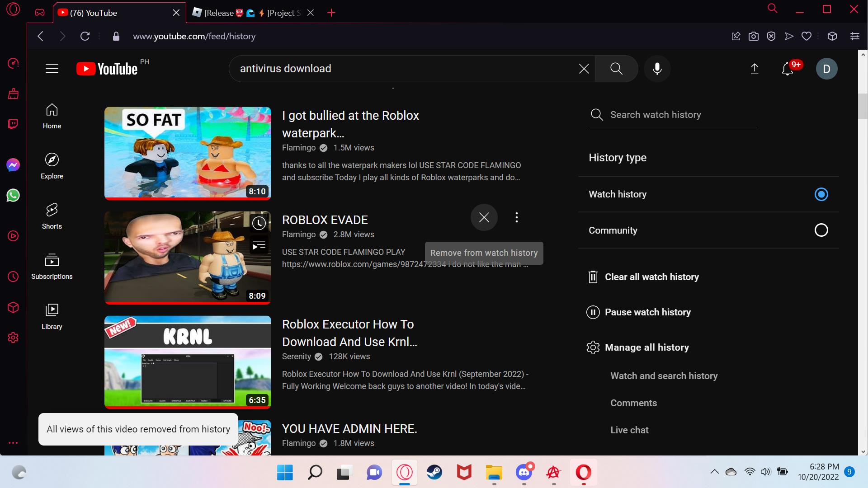
Task: Select the Watch history radio button
Action: coord(821,194)
